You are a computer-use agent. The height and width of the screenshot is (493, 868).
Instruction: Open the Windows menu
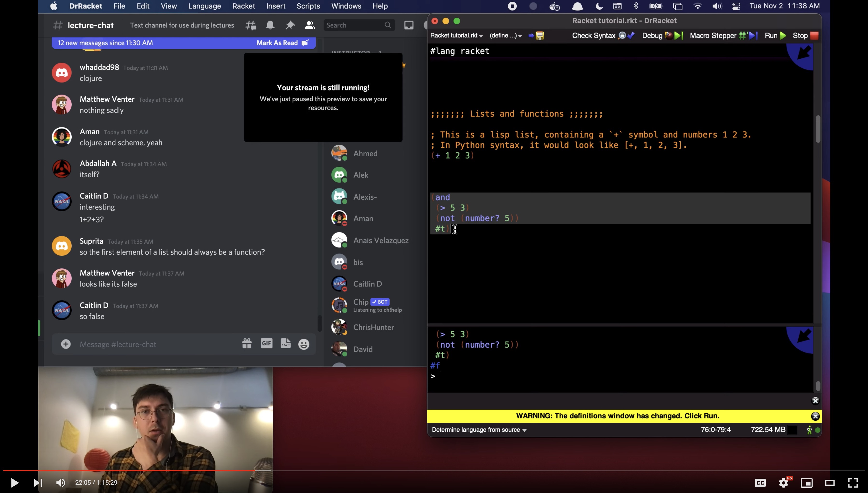[x=346, y=6]
